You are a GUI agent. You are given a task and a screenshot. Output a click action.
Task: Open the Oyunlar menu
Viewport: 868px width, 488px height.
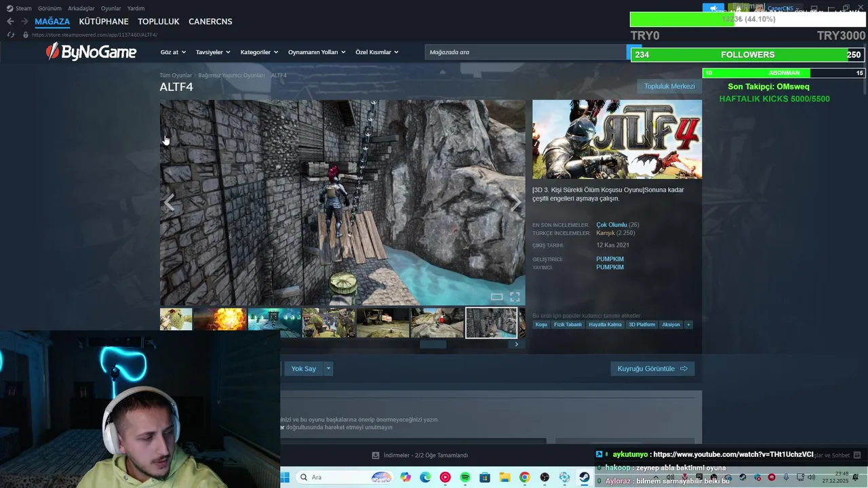point(111,8)
